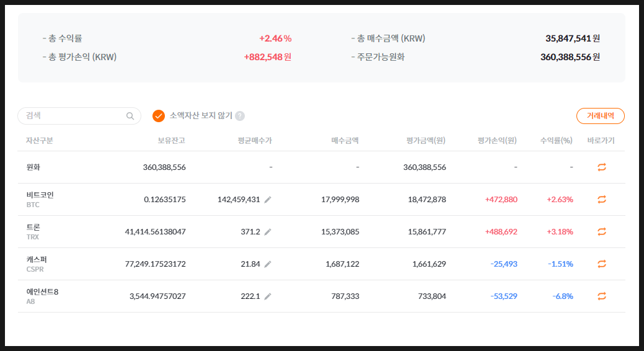644x351 pixels.
Task: Click CSPR loss -25,493
Action: pyautogui.click(x=504, y=264)
